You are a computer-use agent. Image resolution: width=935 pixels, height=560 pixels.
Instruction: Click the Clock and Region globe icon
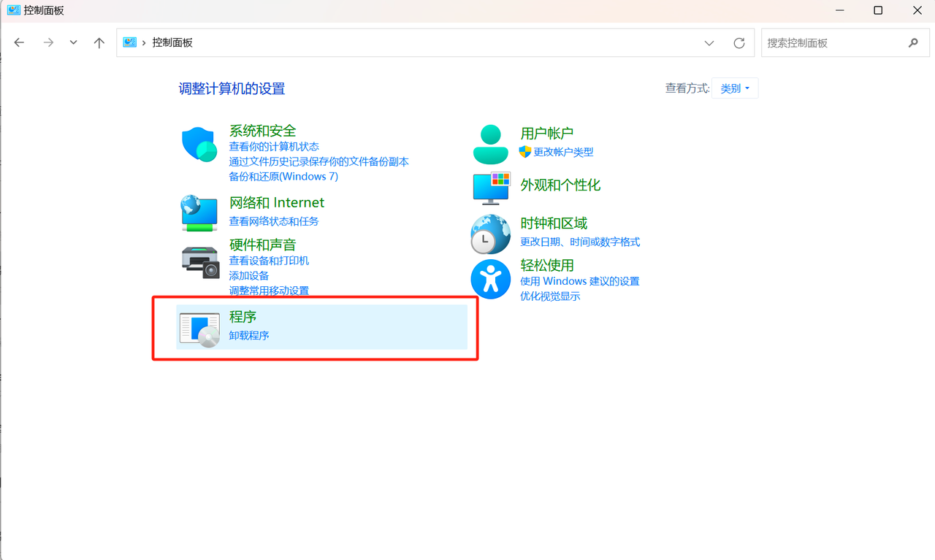click(490, 234)
